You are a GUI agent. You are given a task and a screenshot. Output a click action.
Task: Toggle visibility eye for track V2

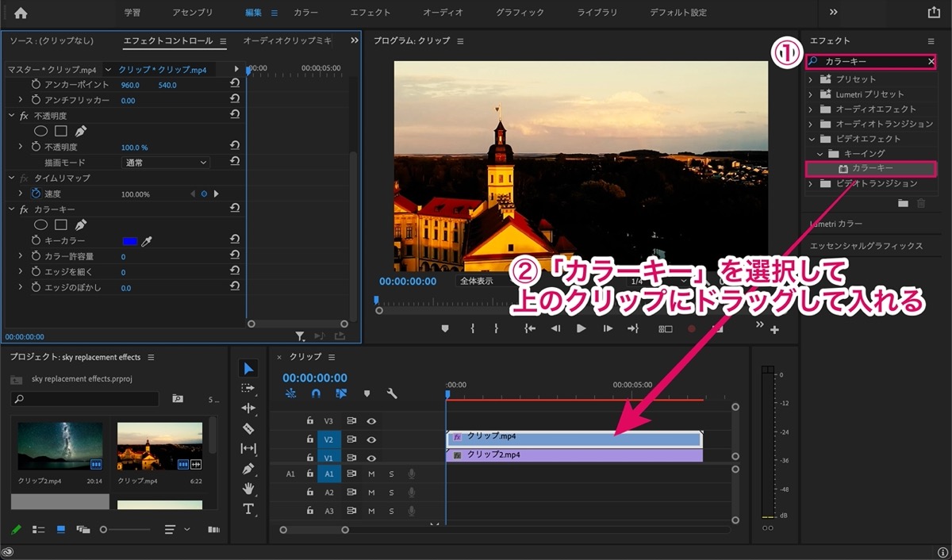(x=371, y=439)
